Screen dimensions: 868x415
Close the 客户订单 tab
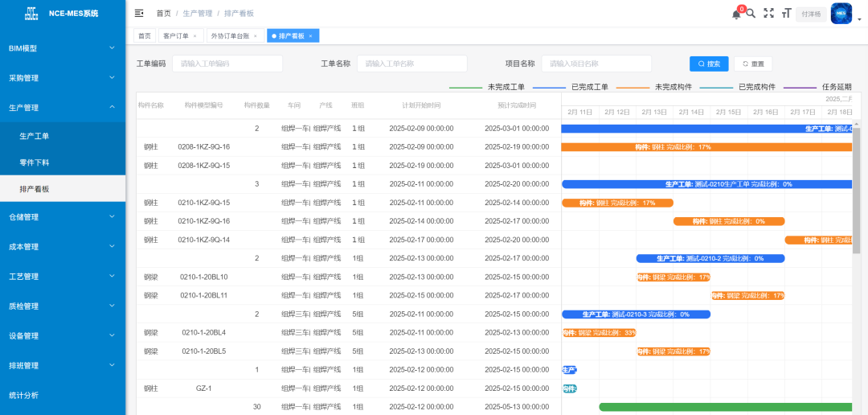[194, 36]
